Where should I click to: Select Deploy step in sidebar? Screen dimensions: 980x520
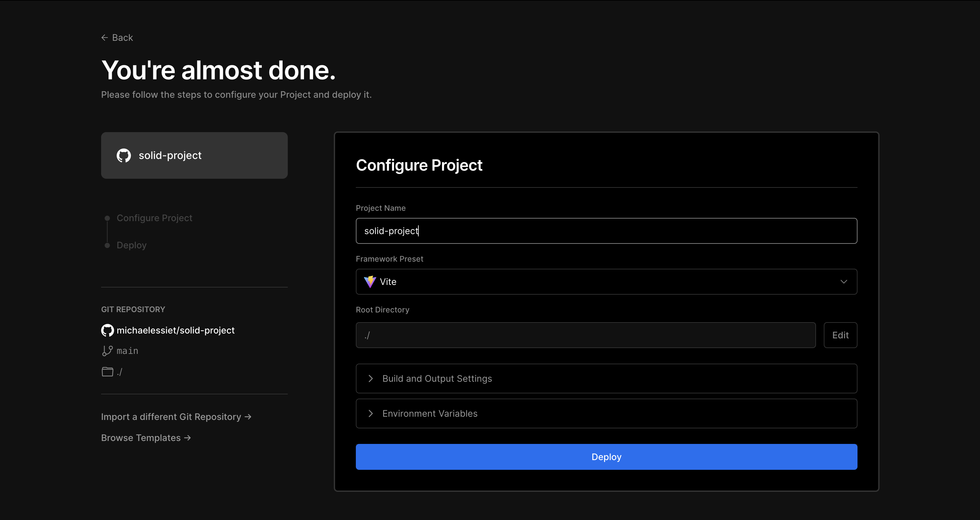tap(131, 245)
